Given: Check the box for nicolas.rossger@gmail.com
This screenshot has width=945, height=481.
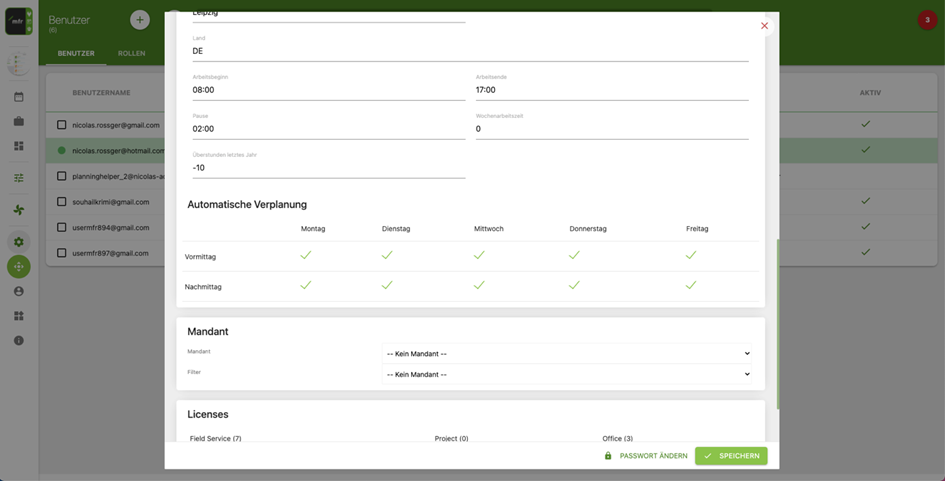Looking at the screenshot, I should (x=61, y=125).
